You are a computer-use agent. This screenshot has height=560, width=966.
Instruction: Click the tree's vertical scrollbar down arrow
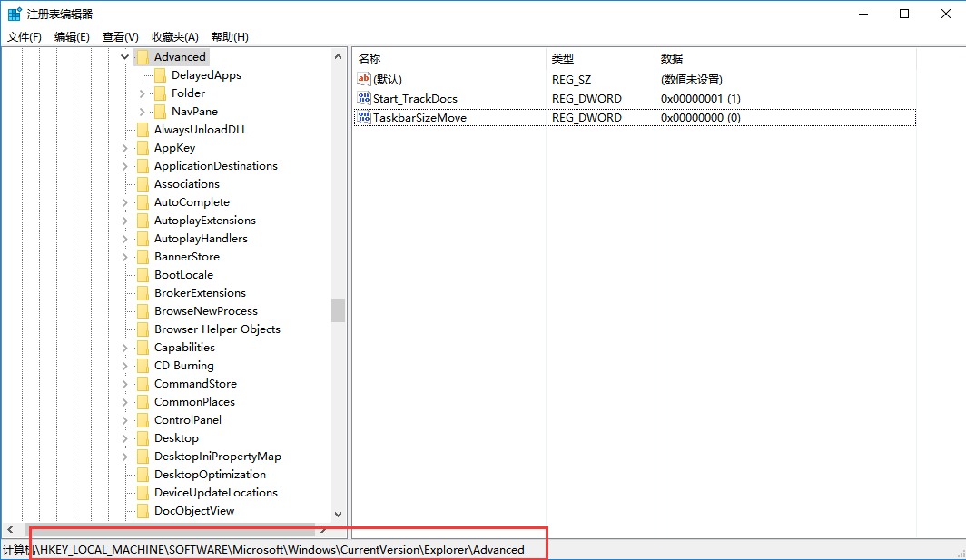point(338,514)
